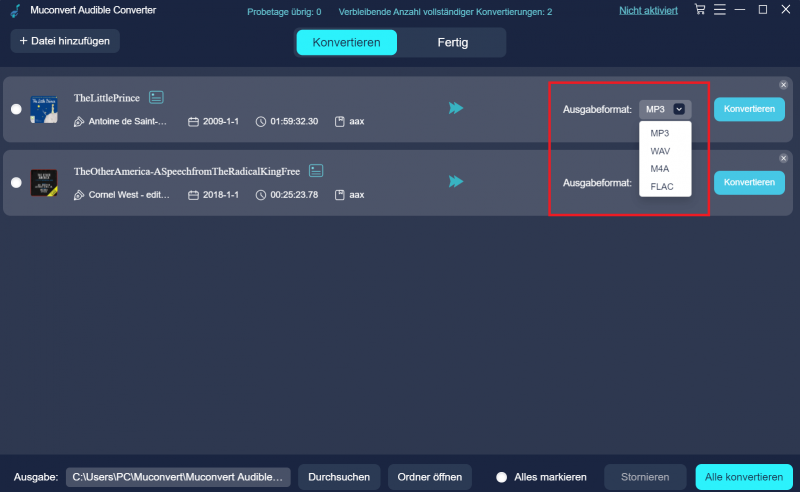Click double arrow icon in TheOtherAmerica row
Screen dimensions: 800x492
click(x=456, y=182)
